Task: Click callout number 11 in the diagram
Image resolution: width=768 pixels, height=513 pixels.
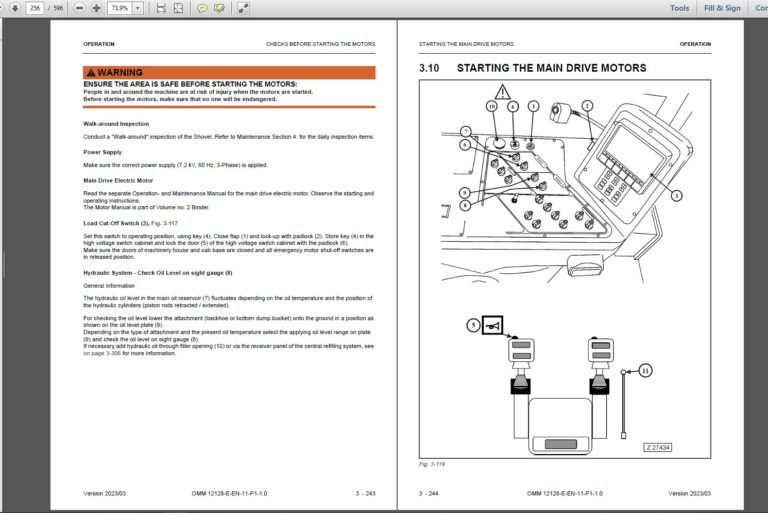Action: click(x=645, y=371)
